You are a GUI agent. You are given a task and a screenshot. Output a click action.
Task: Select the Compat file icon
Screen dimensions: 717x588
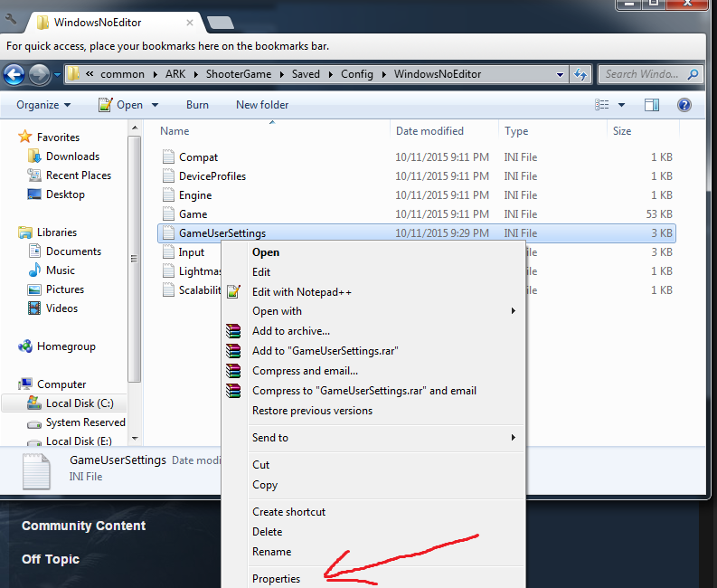tap(168, 157)
